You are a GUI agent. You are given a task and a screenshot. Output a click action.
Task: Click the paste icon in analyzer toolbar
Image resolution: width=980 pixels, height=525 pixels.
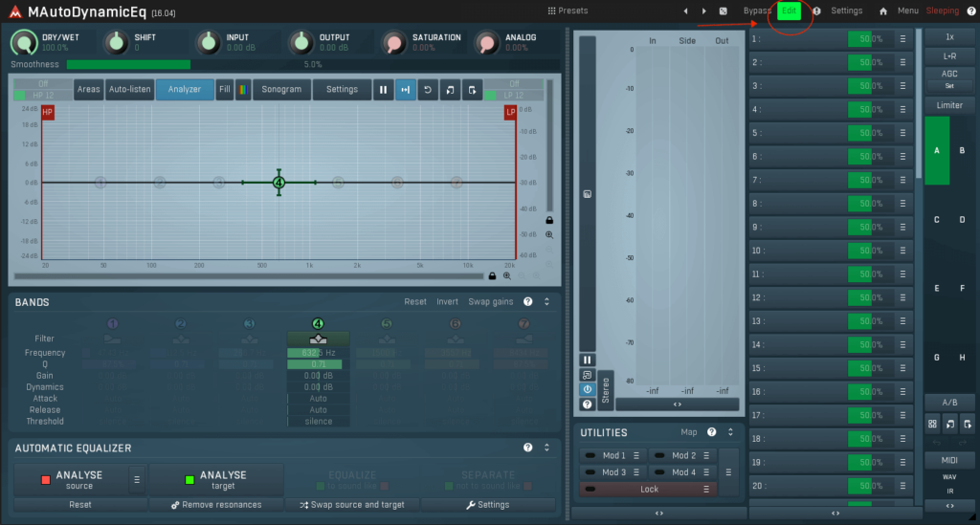(x=472, y=90)
